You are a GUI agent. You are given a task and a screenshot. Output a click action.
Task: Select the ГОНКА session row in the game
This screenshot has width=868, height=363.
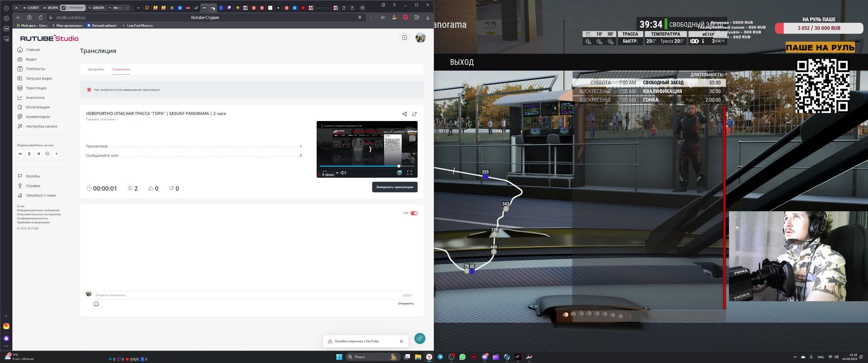[x=650, y=100]
